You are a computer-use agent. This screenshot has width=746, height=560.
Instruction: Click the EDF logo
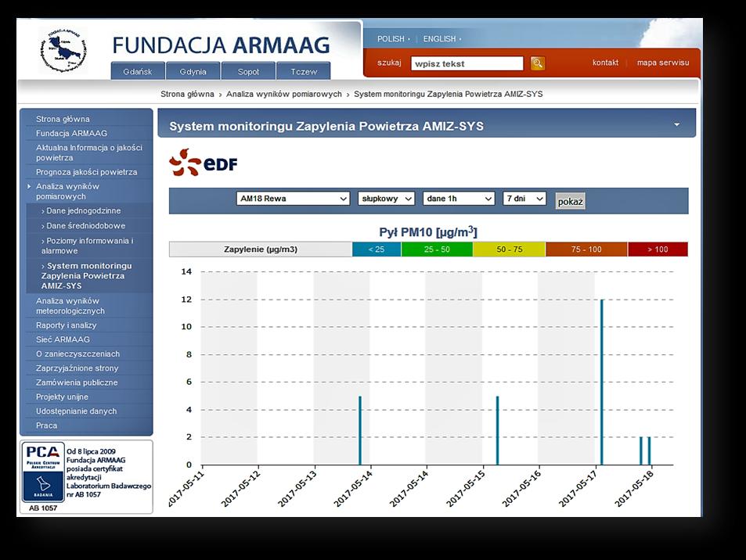(x=204, y=163)
